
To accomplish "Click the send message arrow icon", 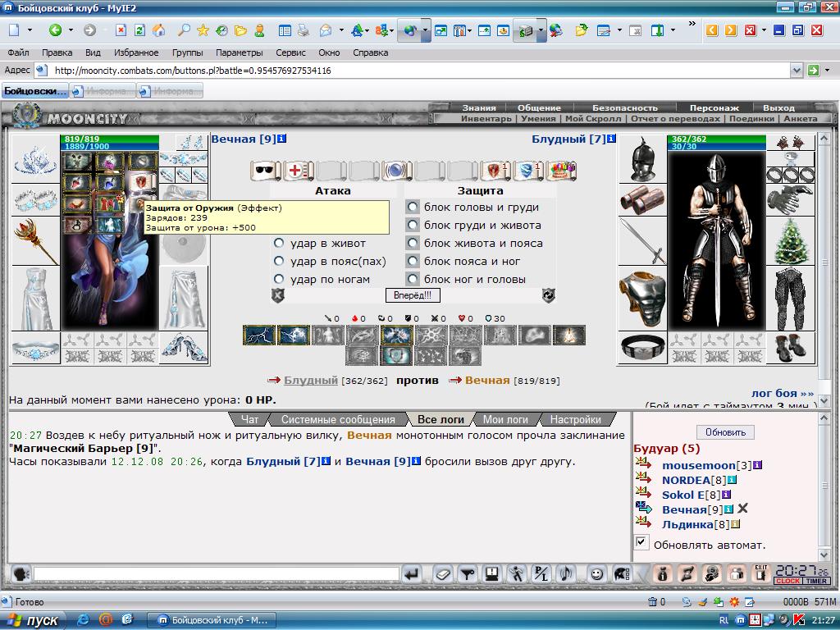I will (412, 574).
